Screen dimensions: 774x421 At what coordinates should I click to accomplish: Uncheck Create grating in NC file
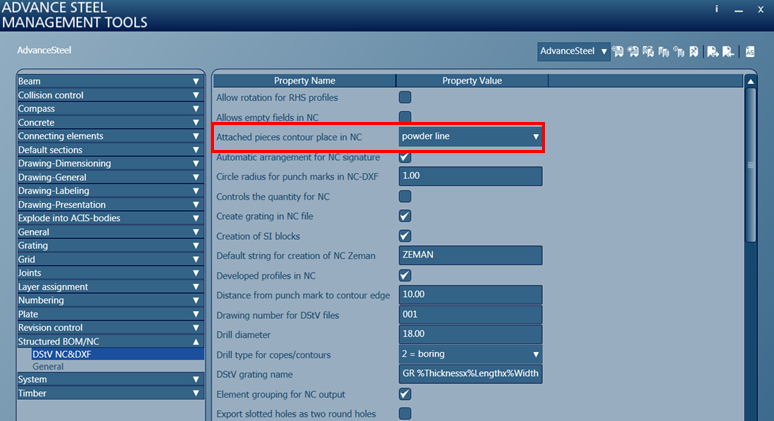click(405, 216)
